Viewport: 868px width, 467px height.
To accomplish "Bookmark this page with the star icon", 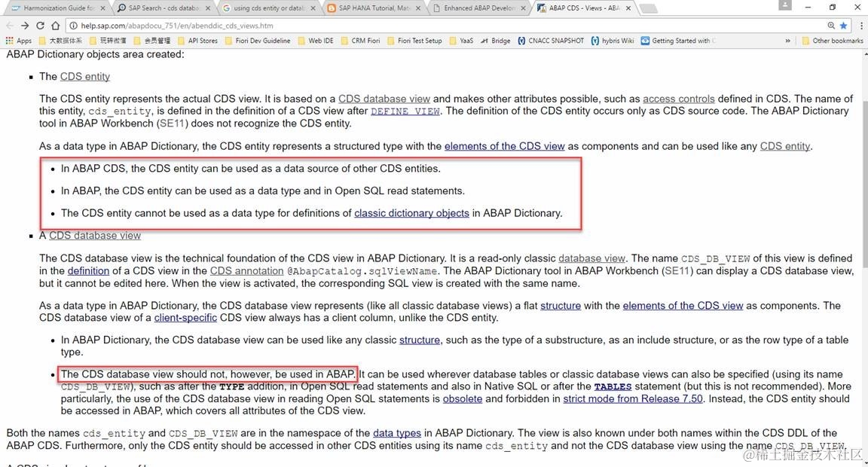I will coord(843,26).
